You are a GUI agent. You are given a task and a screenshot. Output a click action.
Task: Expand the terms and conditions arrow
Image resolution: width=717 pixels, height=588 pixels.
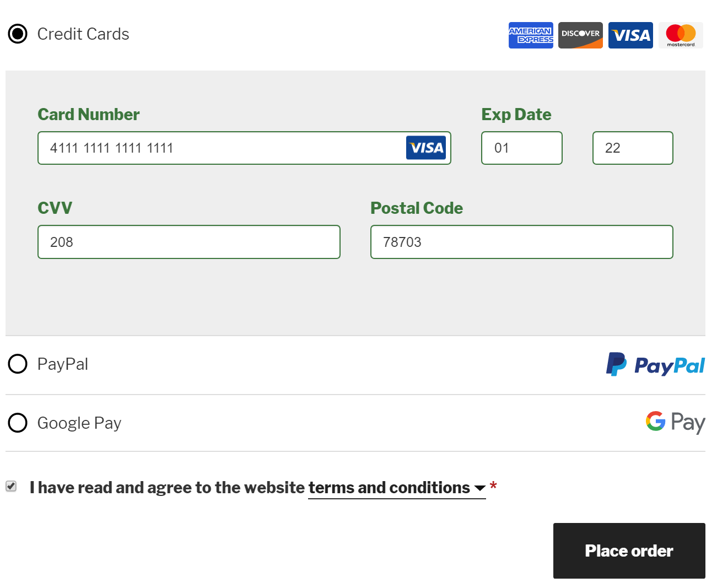[479, 488]
